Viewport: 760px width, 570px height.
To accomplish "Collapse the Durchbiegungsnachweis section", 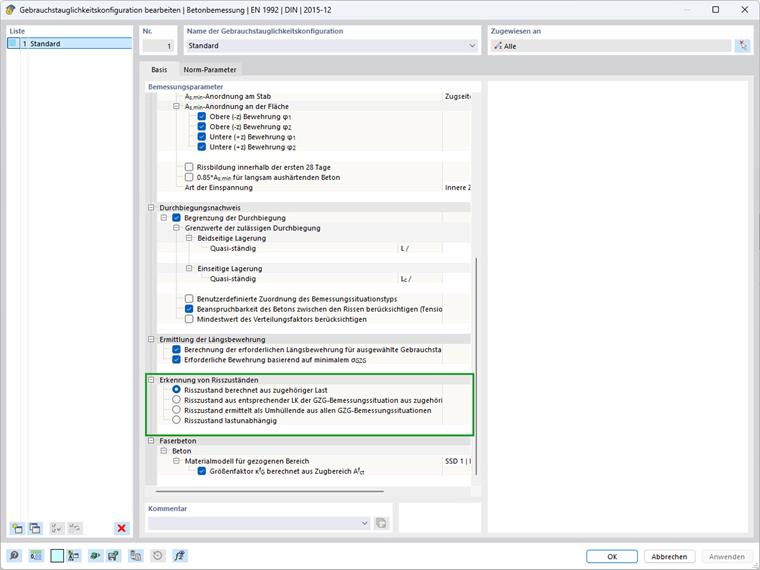I will pos(151,207).
